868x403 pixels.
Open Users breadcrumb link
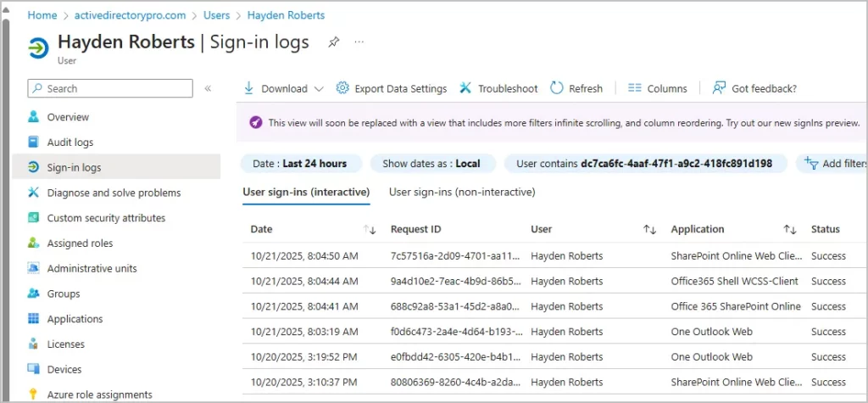(x=216, y=15)
